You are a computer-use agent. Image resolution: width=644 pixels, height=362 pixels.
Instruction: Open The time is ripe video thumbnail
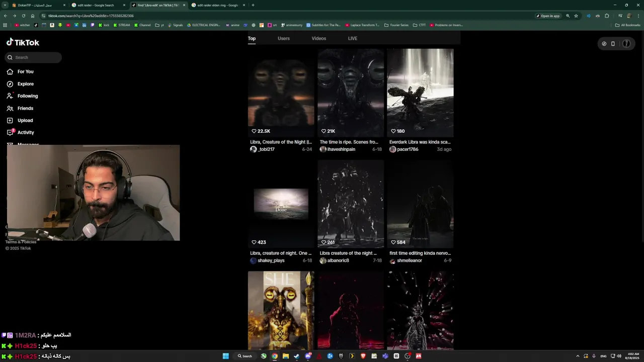[351, 93]
